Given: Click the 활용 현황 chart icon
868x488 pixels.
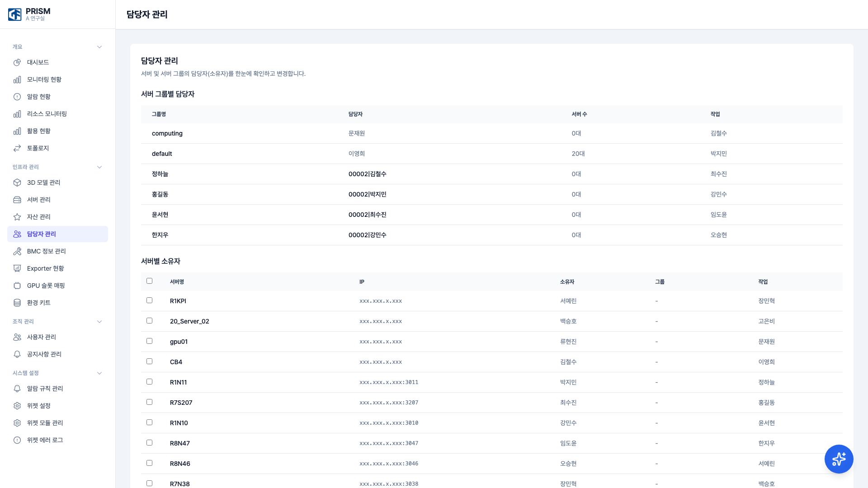Looking at the screenshot, I should coord(17,131).
